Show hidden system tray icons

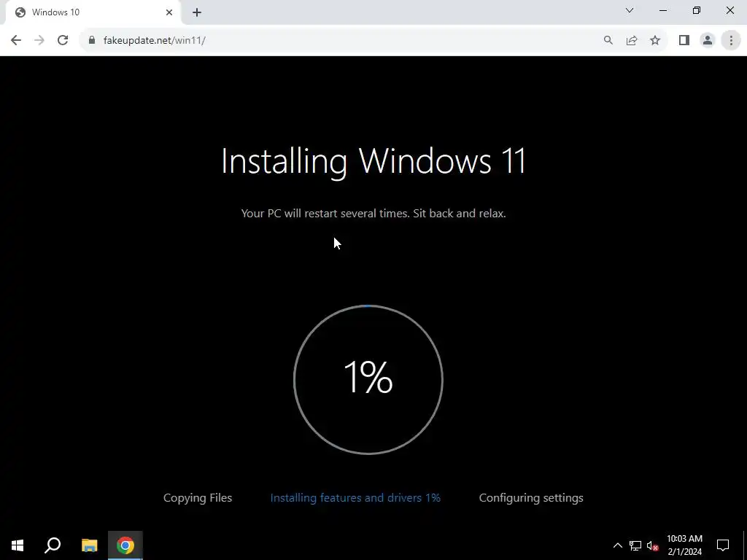coord(617,545)
